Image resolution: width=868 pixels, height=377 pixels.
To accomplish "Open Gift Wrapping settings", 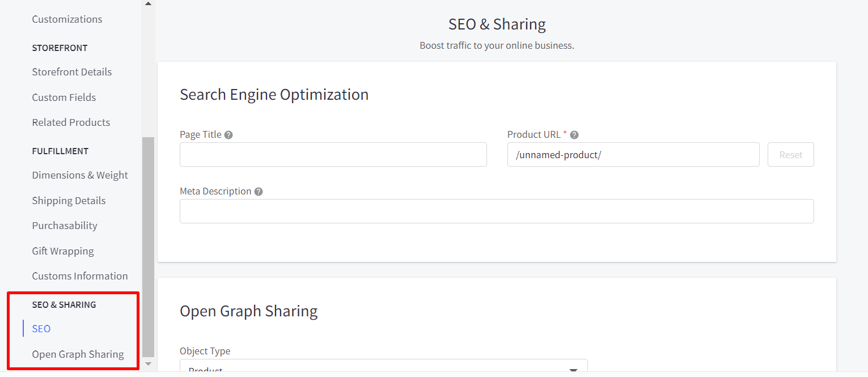I will point(63,251).
